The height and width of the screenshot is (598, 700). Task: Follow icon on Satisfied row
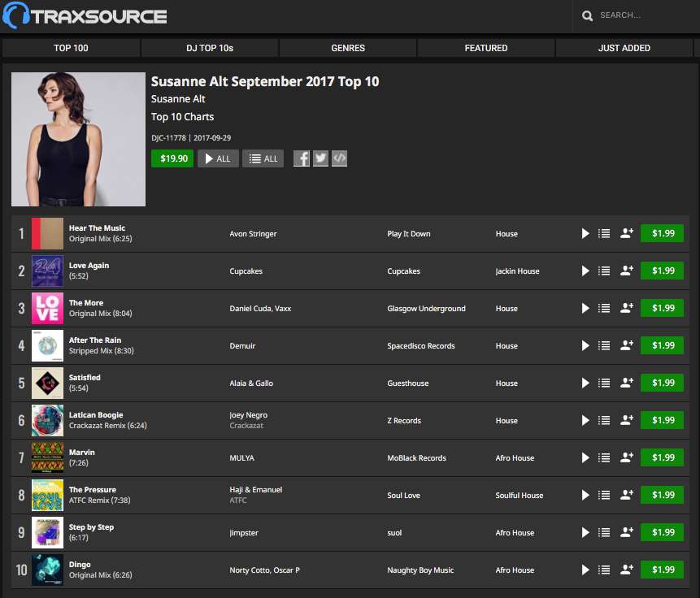coord(627,383)
